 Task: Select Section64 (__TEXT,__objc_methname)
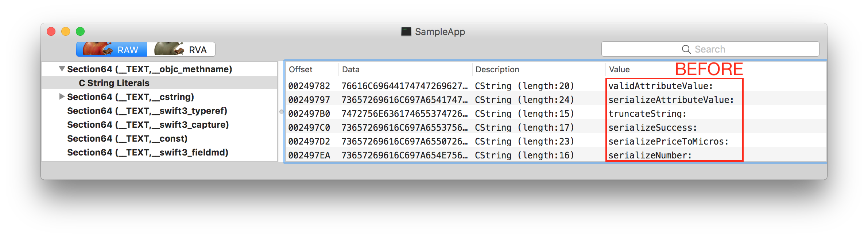coord(150,69)
